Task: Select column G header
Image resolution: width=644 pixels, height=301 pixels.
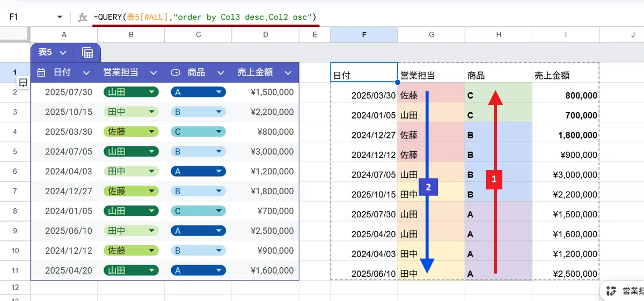Action: (x=431, y=35)
